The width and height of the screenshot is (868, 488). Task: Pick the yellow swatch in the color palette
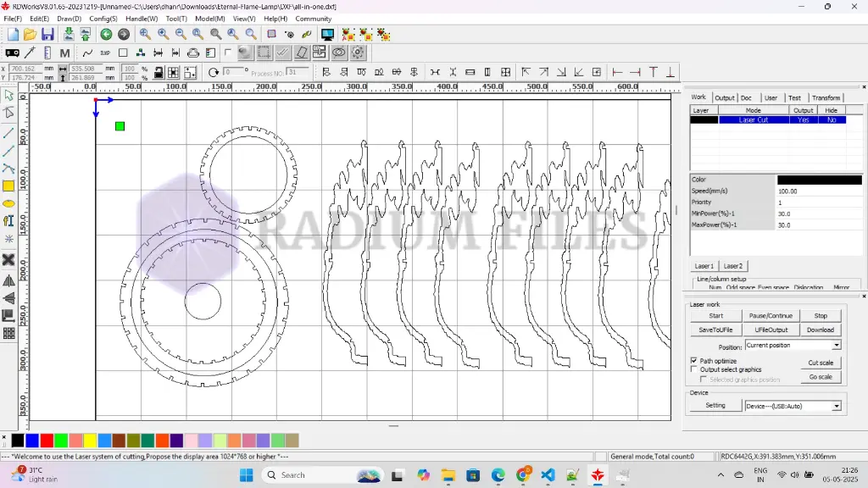pos(90,441)
